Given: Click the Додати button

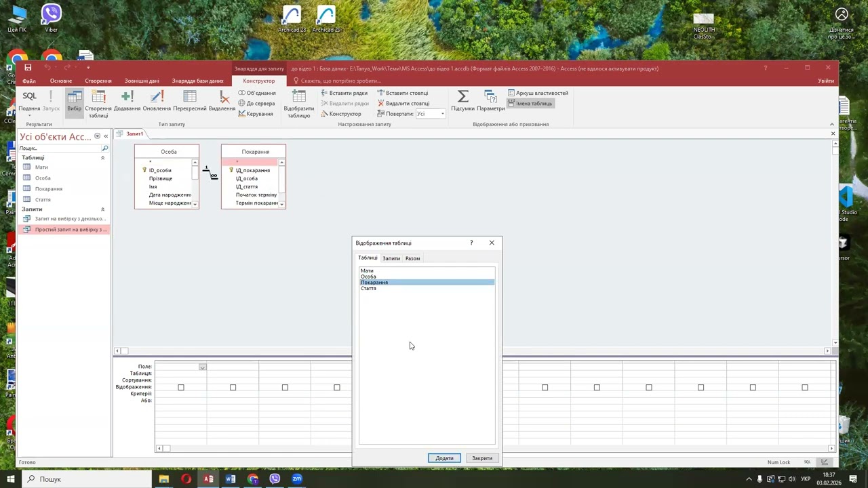Looking at the screenshot, I should pos(444,458).
